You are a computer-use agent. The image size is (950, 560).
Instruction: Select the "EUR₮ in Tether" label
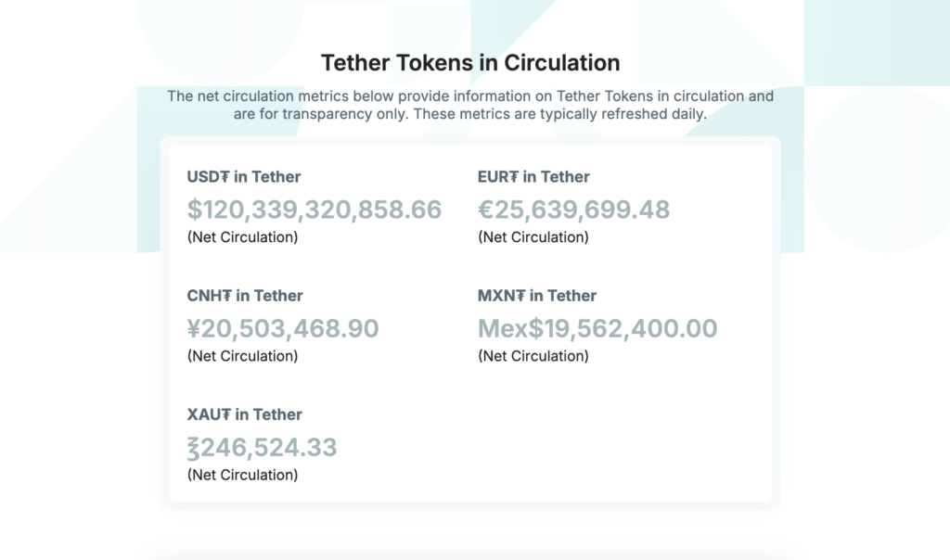tap(533, 177)
